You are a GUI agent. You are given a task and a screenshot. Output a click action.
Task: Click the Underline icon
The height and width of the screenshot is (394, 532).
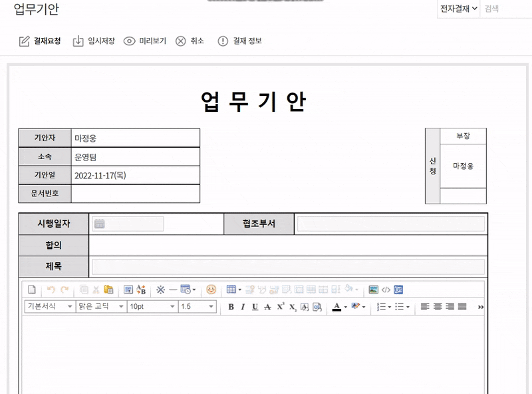click(x=255, y=306)
